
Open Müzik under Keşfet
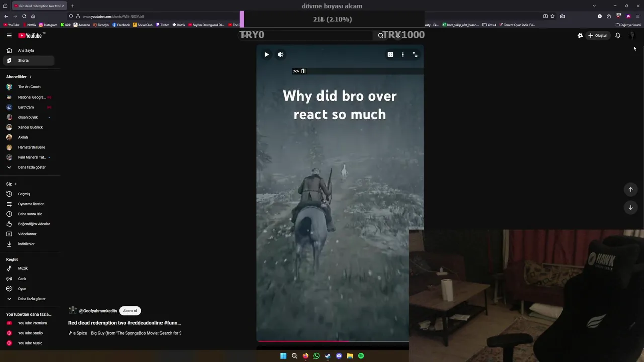click(x=29, y=268)
